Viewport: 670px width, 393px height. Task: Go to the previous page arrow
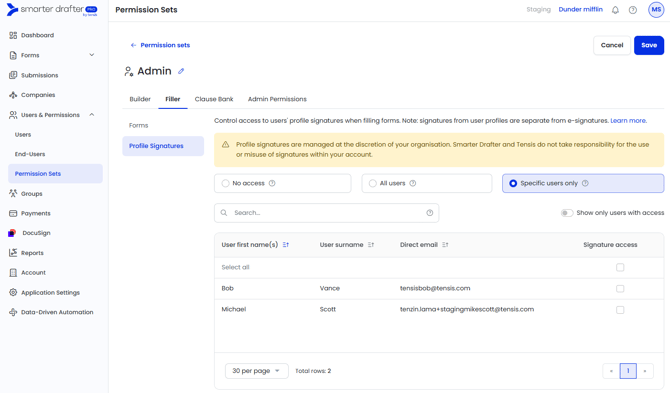coord(611,371)
